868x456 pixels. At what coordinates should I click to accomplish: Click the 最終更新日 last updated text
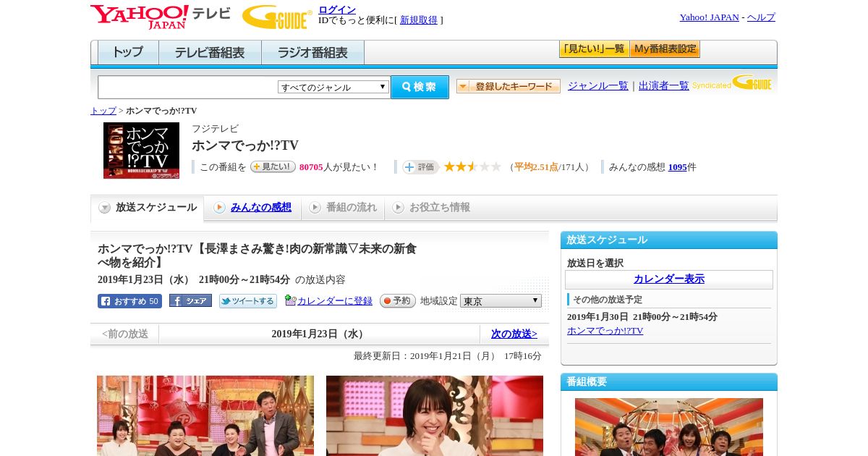coord(448,356)
